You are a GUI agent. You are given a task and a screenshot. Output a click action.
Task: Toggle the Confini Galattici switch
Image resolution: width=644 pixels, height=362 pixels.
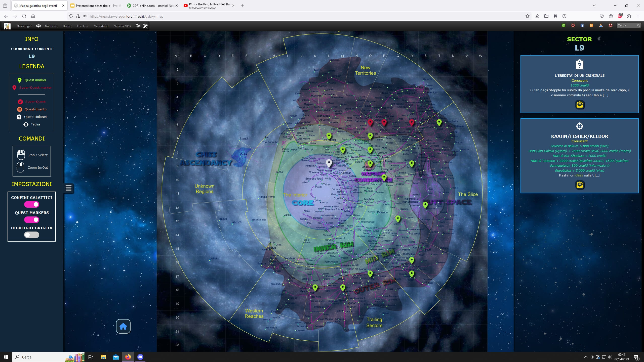[32, 205]
